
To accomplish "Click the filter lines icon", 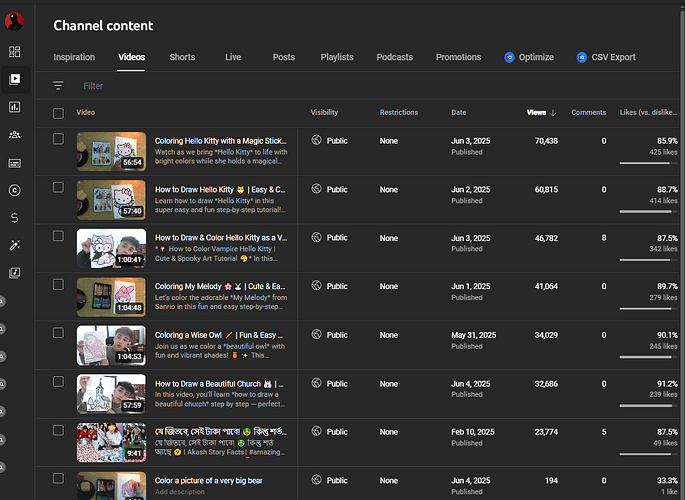I will (x=58, y=86).
